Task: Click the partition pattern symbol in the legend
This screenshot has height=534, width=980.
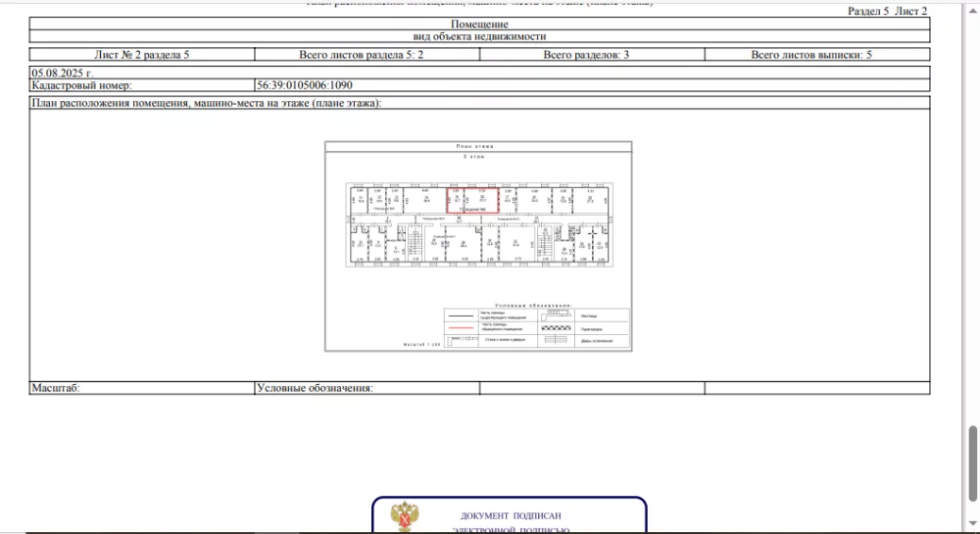Action: tap(557, 328)
